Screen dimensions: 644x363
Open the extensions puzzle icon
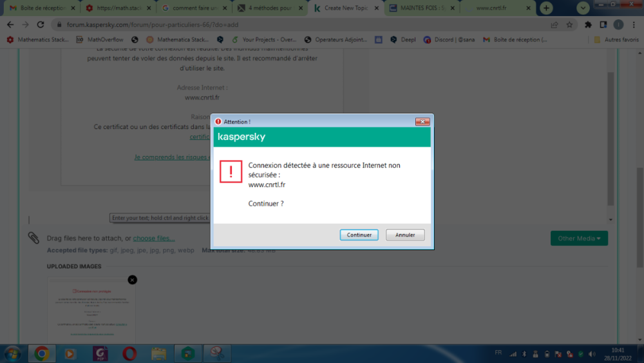pos(588,25)
